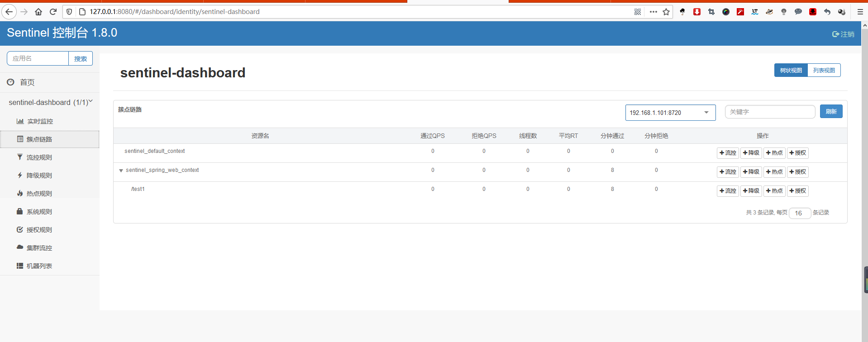This screenshot has height=342, width=868.
Task: Click the cluster flow control (集群流控) cloud icon
Action: tap(20, 247)
